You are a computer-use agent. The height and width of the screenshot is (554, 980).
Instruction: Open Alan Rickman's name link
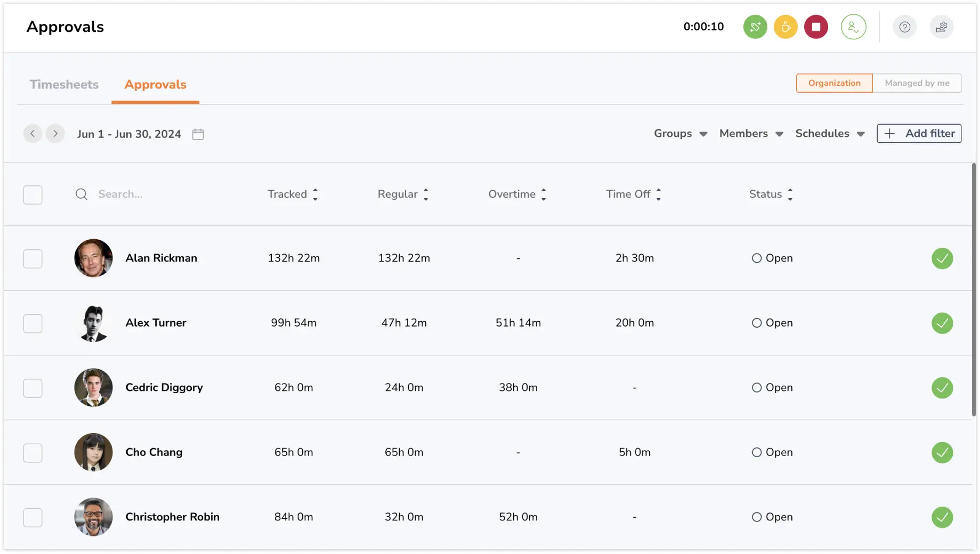[161, 258]
